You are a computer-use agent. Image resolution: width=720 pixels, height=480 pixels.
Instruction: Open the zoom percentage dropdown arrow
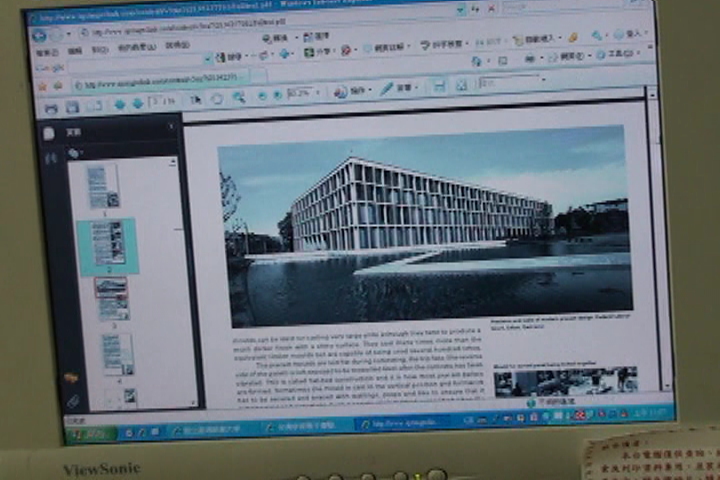(x=318, y=93)
